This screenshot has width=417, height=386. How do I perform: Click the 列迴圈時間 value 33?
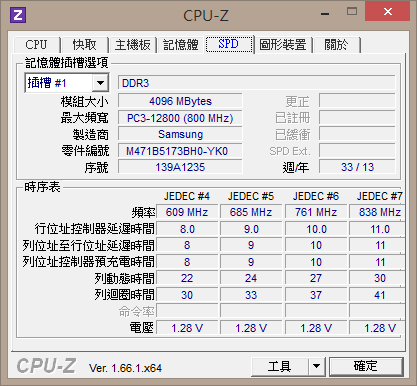251,295
